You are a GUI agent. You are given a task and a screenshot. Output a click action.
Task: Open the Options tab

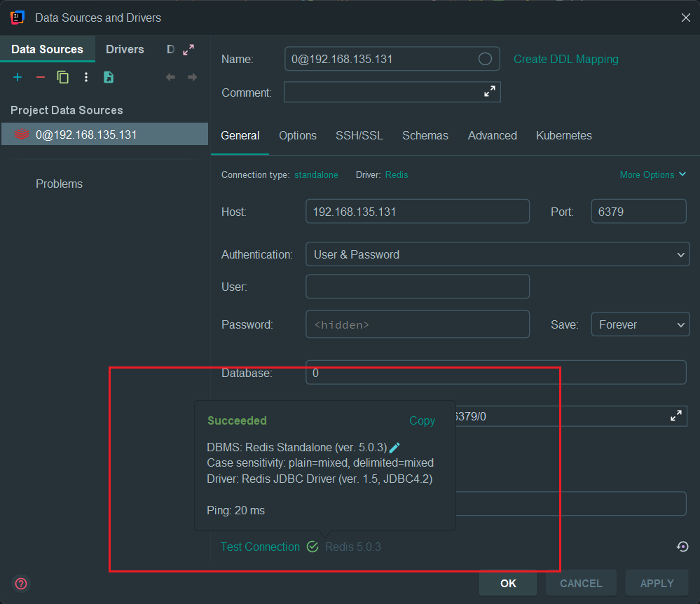298,136
